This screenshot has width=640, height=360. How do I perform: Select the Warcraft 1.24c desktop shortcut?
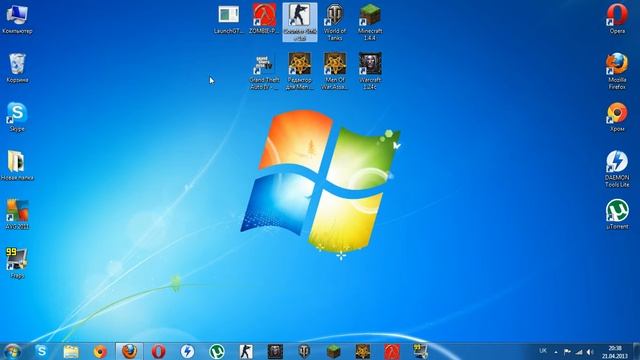click(x=370, y=71)
